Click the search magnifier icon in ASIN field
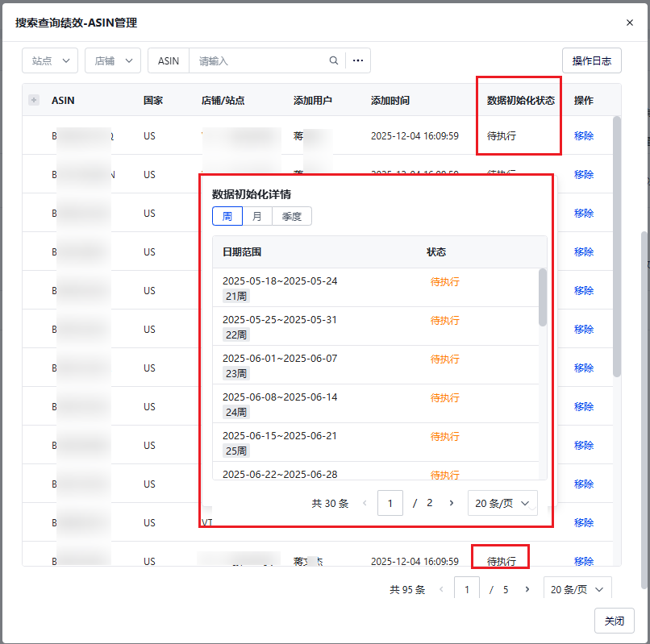650x644 pixels. coord(334,60)
